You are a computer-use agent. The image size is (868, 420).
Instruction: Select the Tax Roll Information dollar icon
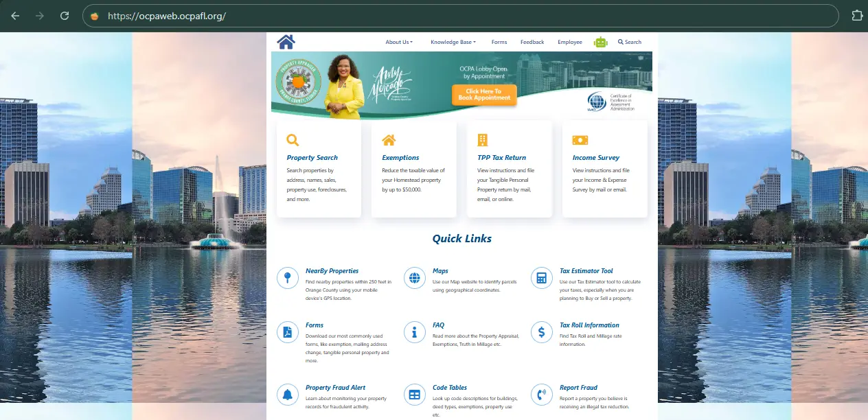(541, 332)
